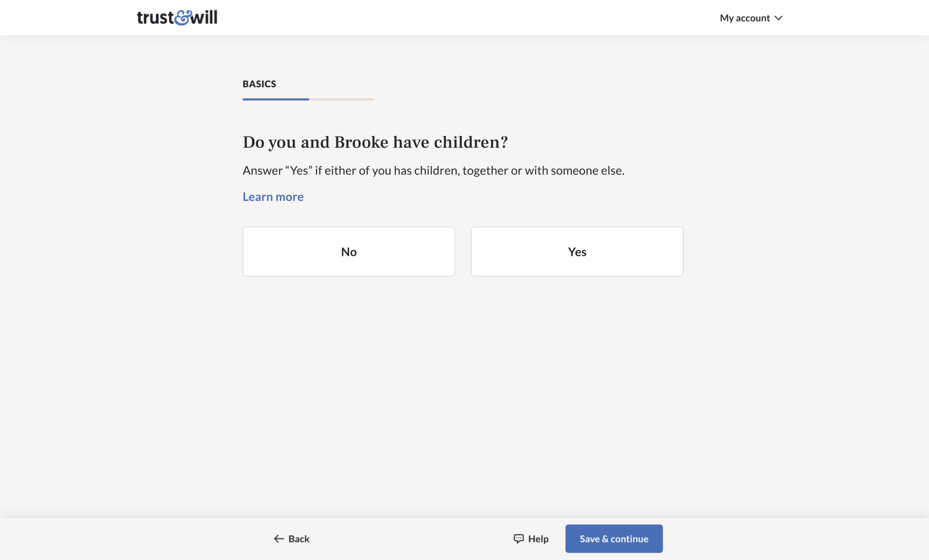
Task: Open the My account menu
Action: click(x=744, y=18)
